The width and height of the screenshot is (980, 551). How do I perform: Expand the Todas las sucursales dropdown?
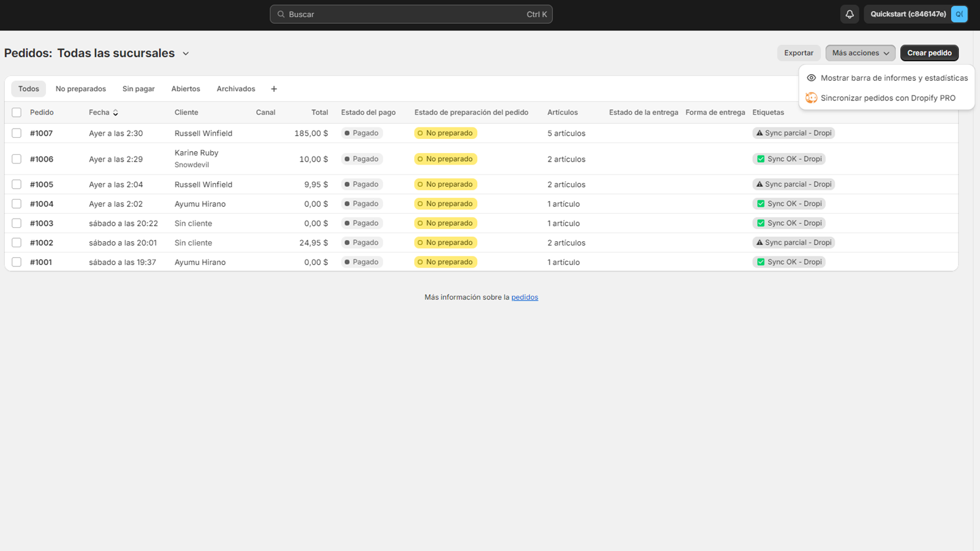click(186, 54)
